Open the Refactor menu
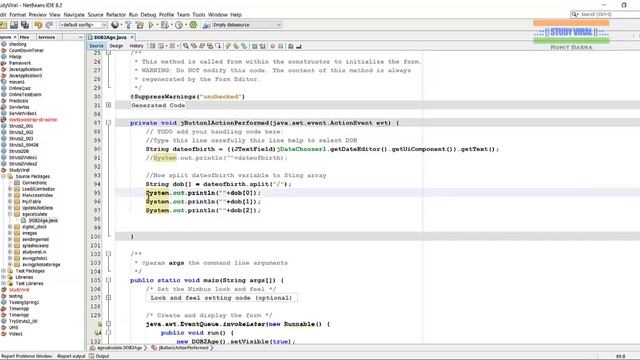The width and height of the screenshot is (640, 360). click(x=116, y=15)
